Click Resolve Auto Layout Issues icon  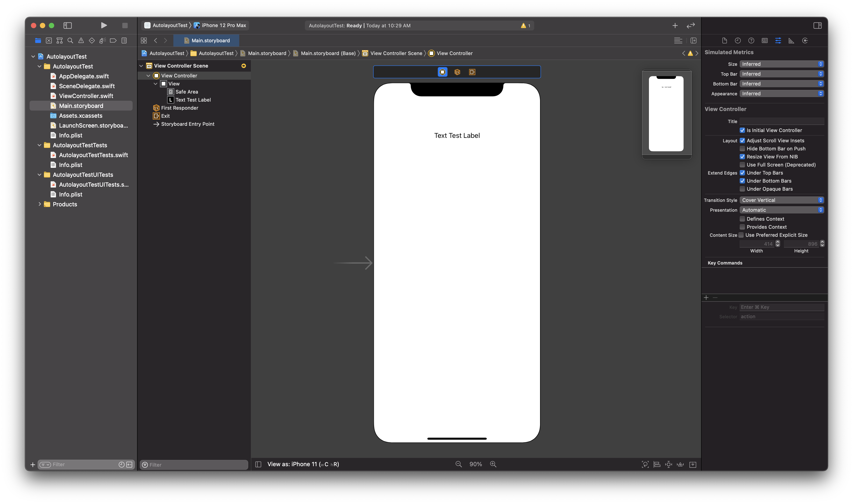[x=680, y=464]
